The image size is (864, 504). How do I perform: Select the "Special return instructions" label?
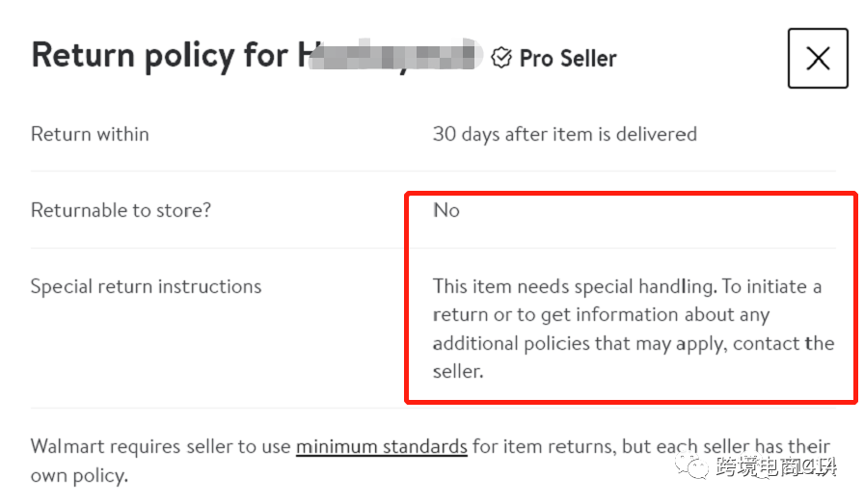tap(146, 286)
